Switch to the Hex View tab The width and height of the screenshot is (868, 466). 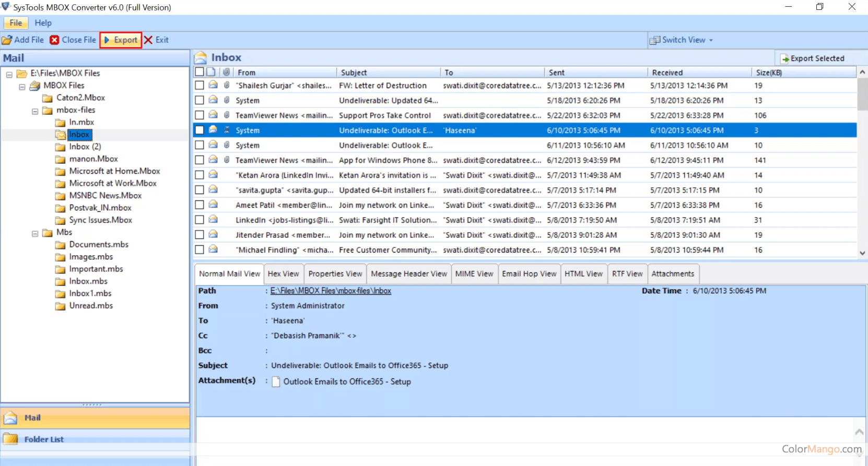pos(283,274)
